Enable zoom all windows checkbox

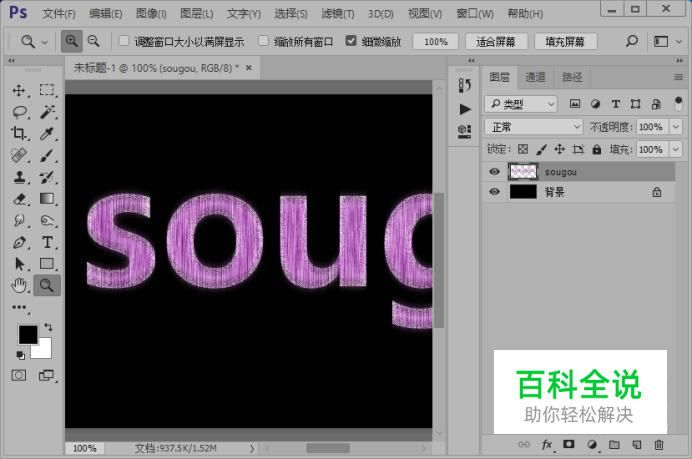(263, 41)
